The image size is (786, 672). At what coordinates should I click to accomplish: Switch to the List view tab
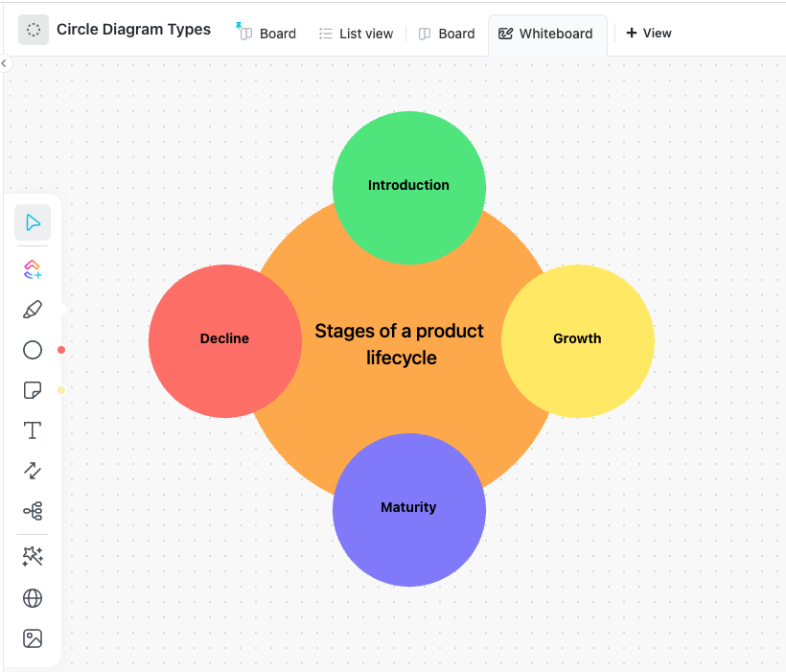point(356,34)
